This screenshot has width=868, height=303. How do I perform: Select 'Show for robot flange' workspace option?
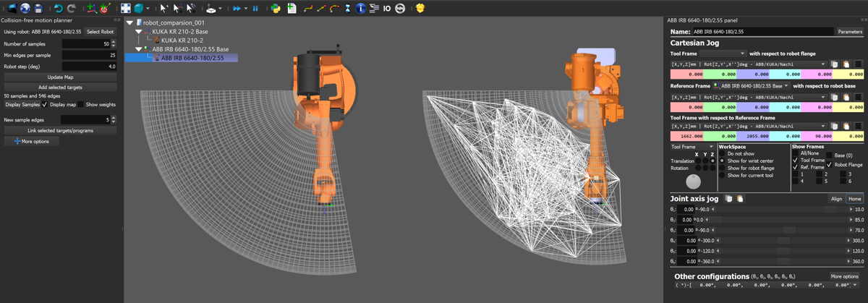pos(722,168)
